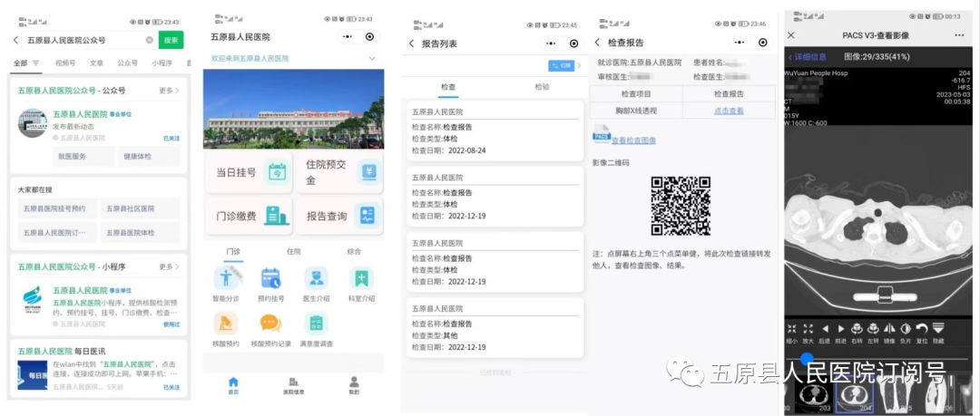Click the 点击查看 report link
Image resolution: width=980 pixels, height=416 pixels.
point(729,111)
